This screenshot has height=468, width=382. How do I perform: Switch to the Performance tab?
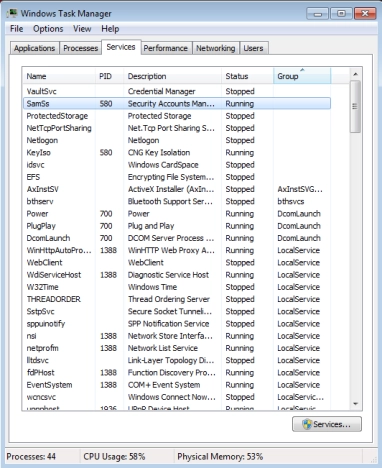click(166, 48)
